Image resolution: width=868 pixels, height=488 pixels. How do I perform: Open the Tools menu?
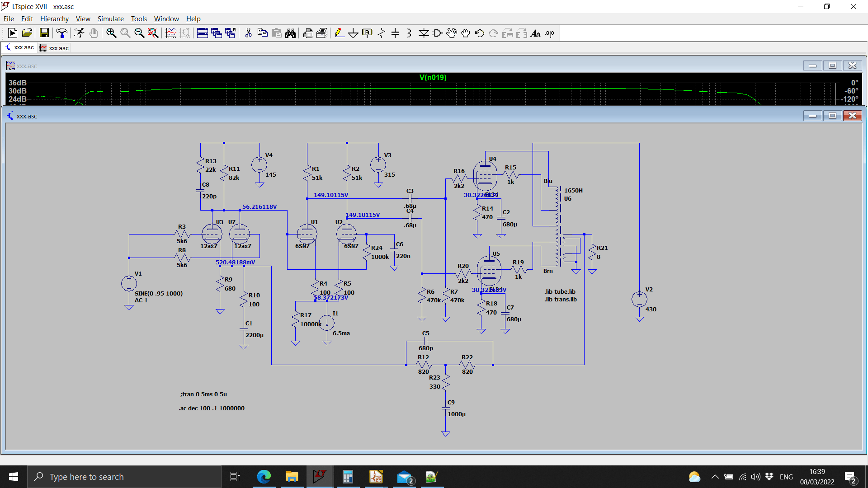pyautogui.click(x=139, y=19)
